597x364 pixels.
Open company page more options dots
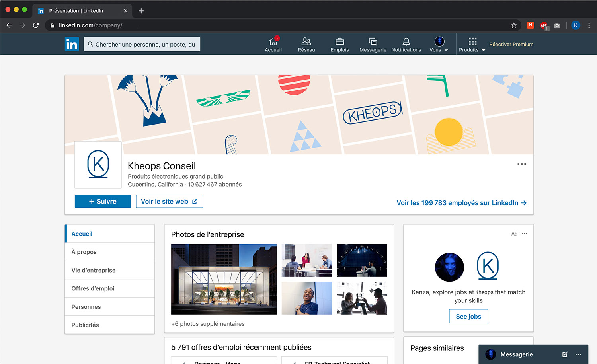point(522,164)
